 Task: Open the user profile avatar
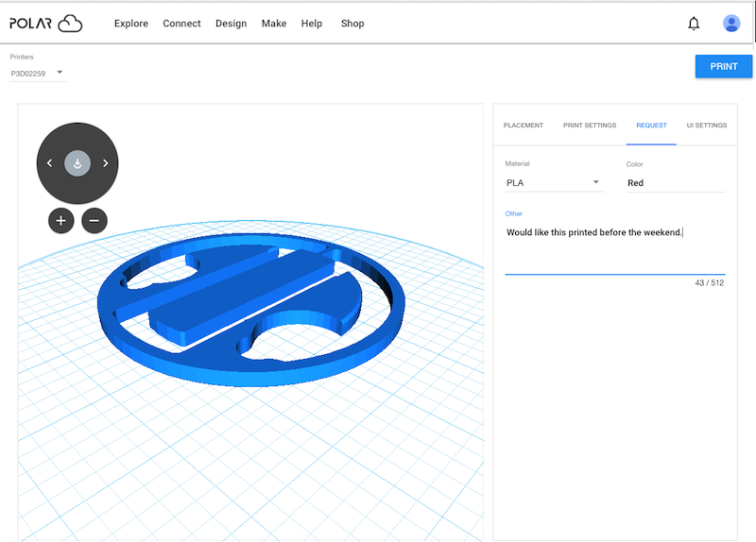point(730,23)
